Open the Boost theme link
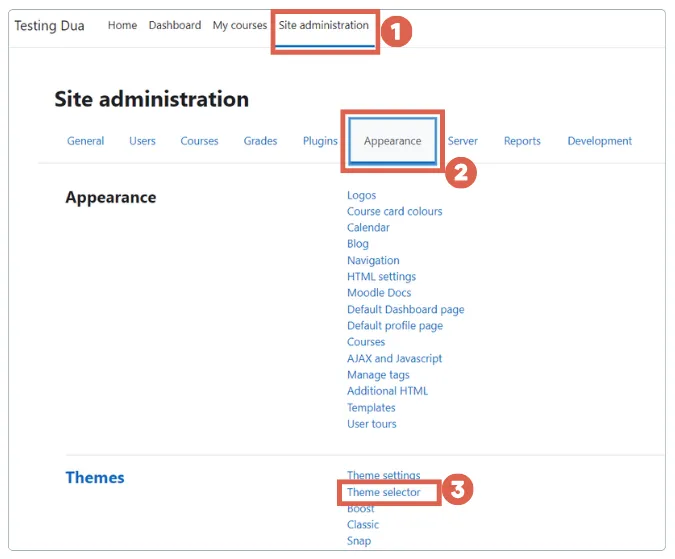The width and height of the screenshot is (675, 559). [x=361, y=509]
